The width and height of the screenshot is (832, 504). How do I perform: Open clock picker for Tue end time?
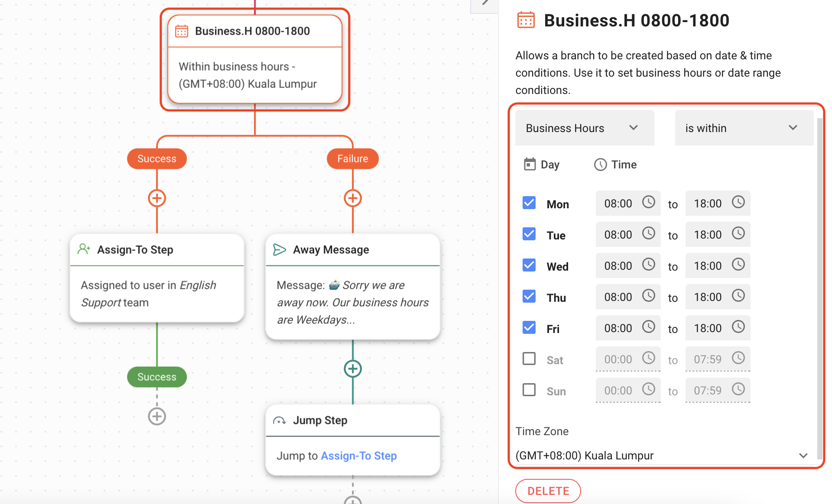pos(738,233)
